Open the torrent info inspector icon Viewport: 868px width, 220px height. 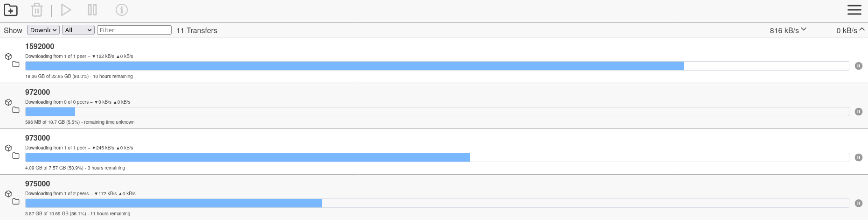(122, 10)
